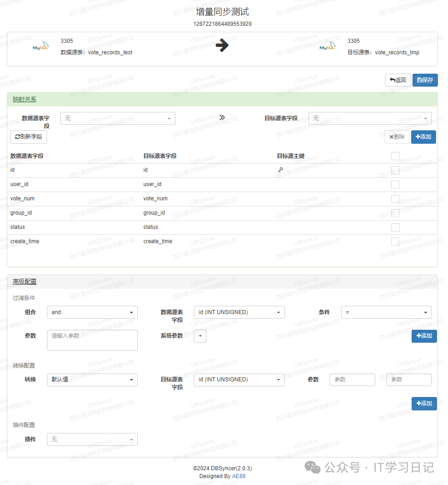
Task: Click 返回 back button
Action: pyautogui.click(x=398, y=80)
